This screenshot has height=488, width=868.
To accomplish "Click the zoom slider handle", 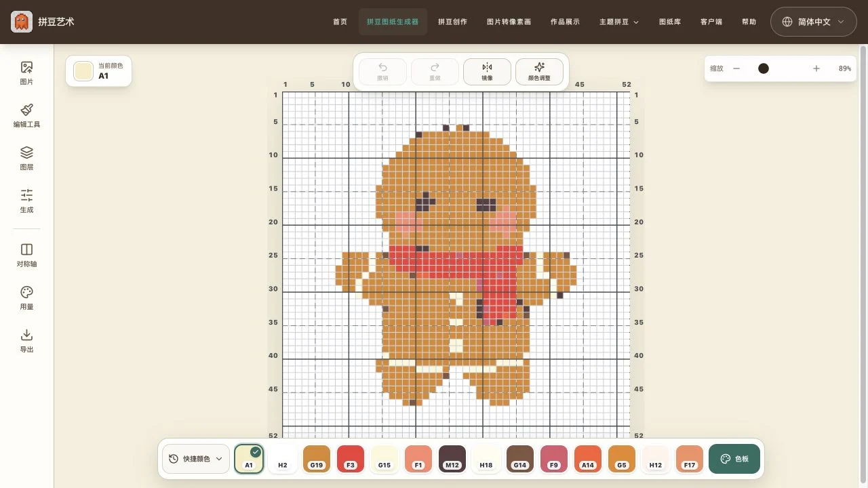I will [764, 68].
